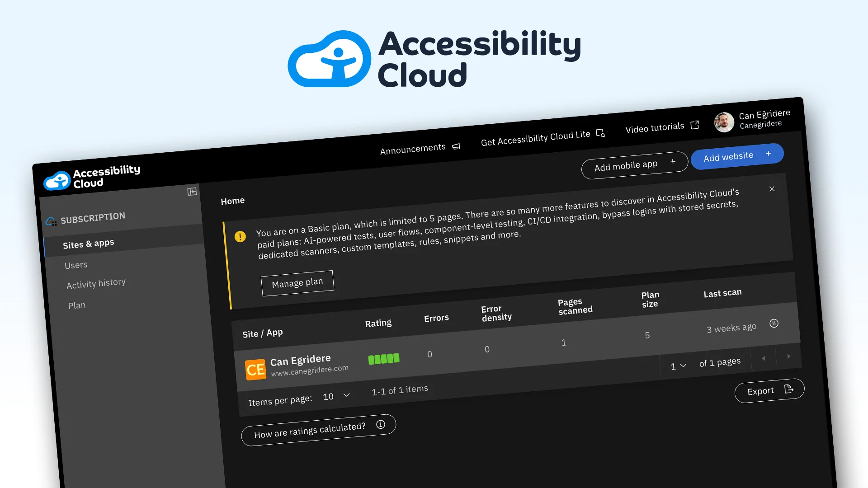Image resolution: width=868 pixels, height=488 pixels.
Task: Click the plus icon on Add website
Action: (769, 154)
